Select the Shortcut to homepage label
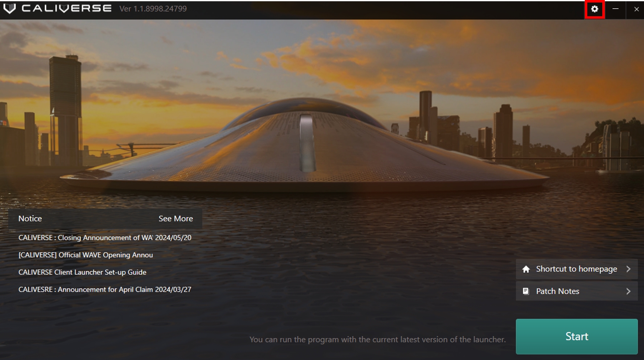The width and height of the screenshot is (644, 360). click(x=576, y=269)
